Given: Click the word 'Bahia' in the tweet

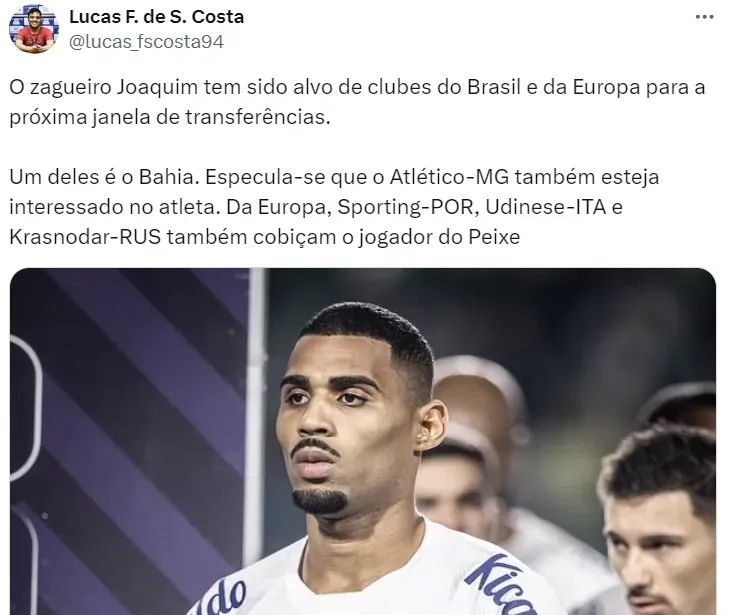Looking at the screenshot, I should (x=166, y=177).
